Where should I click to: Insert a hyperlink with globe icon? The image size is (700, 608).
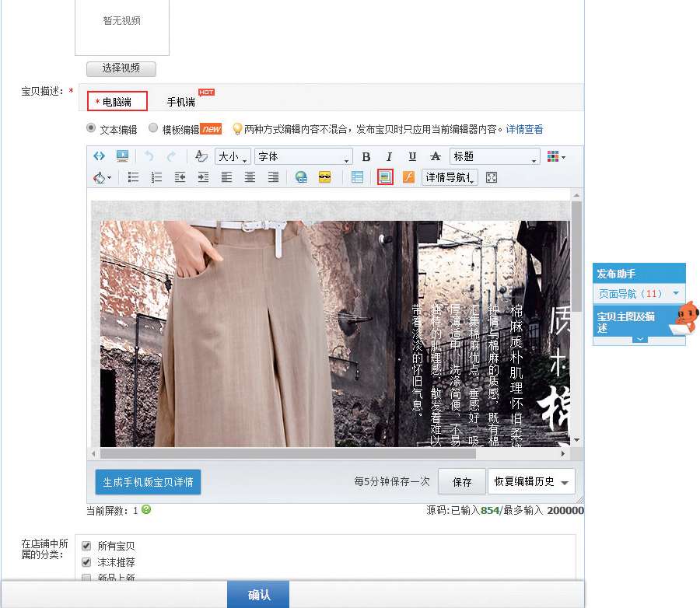(x=301, y=177)
